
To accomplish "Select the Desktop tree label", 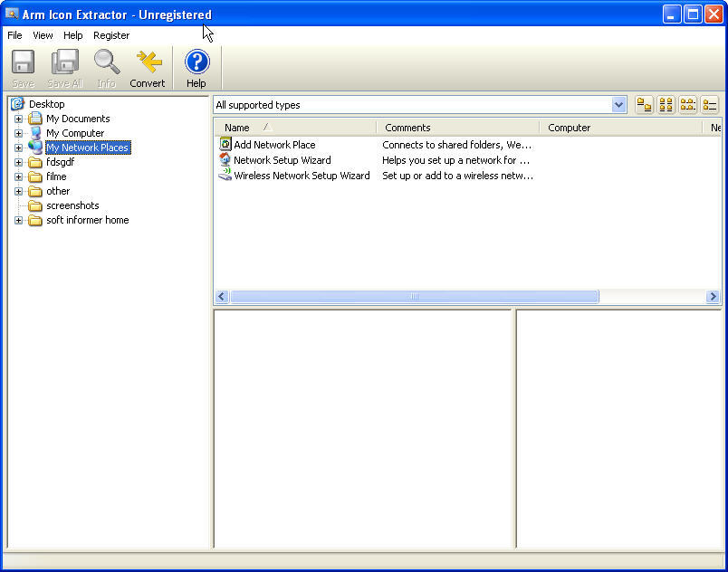I will [x=46, y=104].
